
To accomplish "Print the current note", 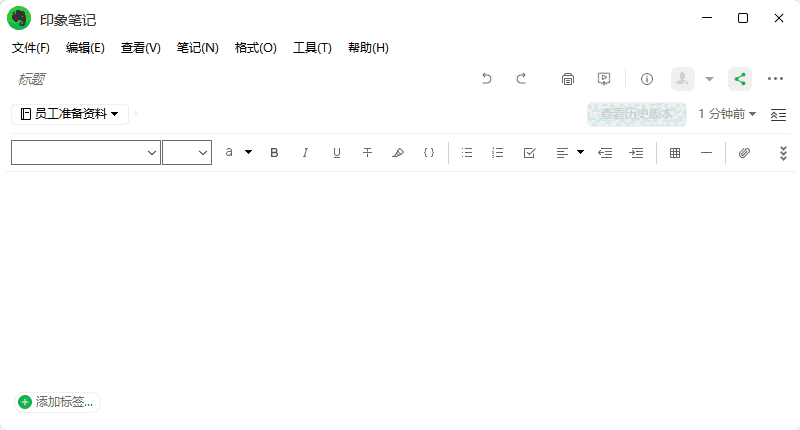I will [568, 79].
